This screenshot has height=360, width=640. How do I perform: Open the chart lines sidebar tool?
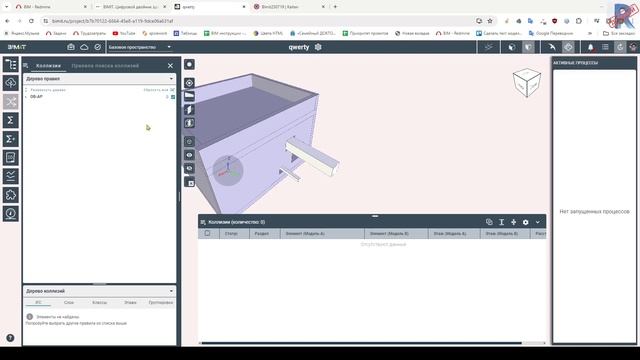[x=11, y=176]
